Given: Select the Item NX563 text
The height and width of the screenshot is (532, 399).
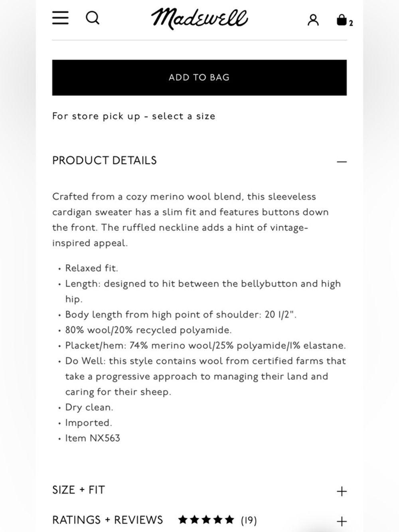Looking at the screenshot, I should pyautogui.click(x=93, y=438).
